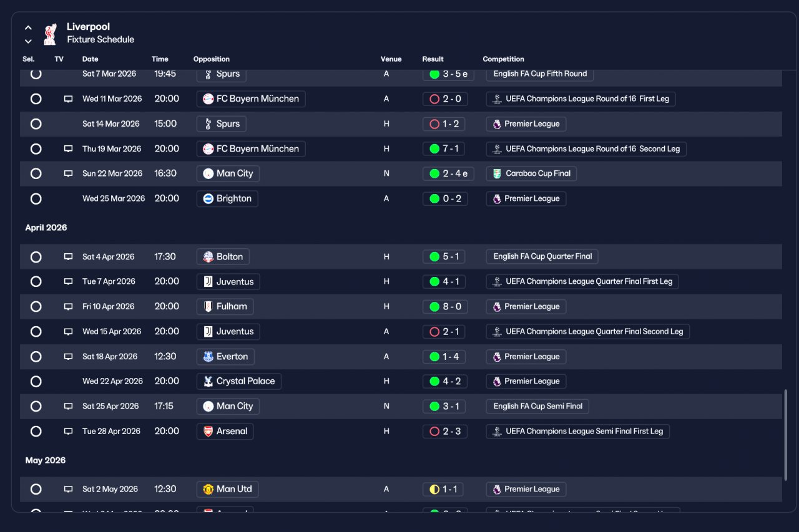This screenshot has width=799, height=532.
Task: Click the Liverpool club crest icon
Action: (50, 34)
